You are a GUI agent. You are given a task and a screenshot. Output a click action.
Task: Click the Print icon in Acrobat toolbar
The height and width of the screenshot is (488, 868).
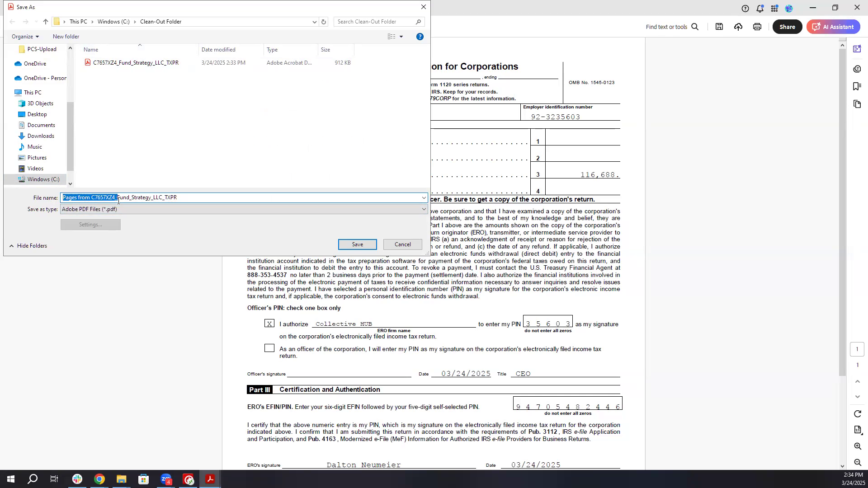tap(757, 27)
